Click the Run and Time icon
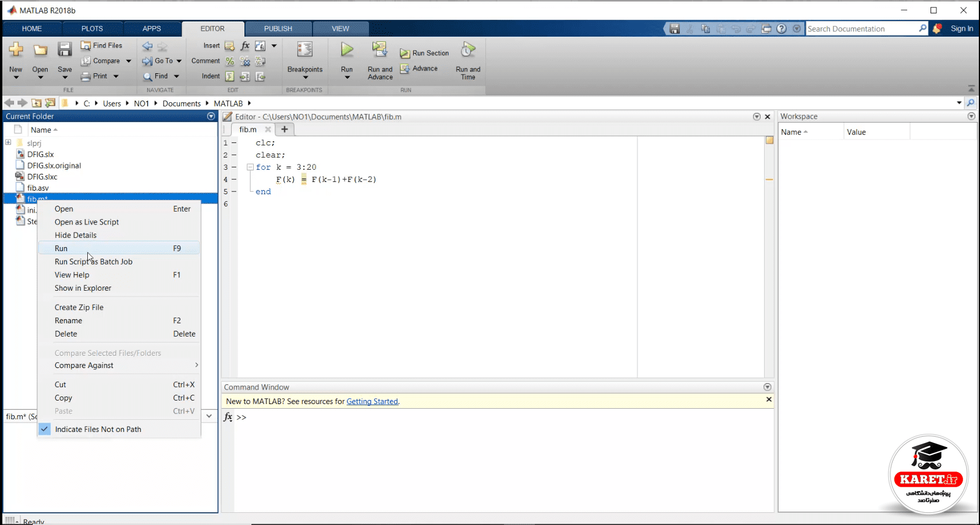The height and width of the screenshot is (525, 980). pyautogui.click(x=468, y=50)
